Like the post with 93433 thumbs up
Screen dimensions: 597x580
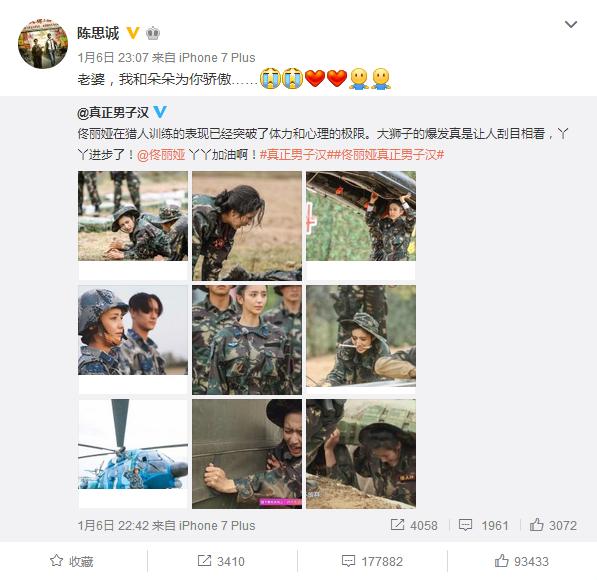pyautogui.click(x=522, y=561)
